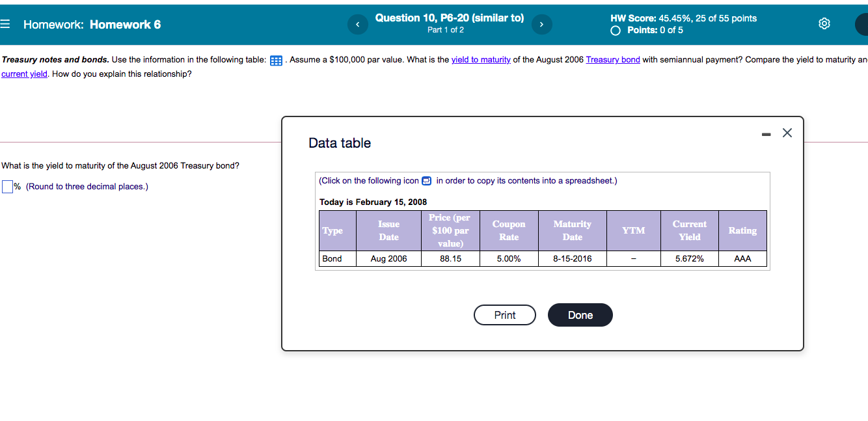Go to the previous question arrow

pos(357,24)
